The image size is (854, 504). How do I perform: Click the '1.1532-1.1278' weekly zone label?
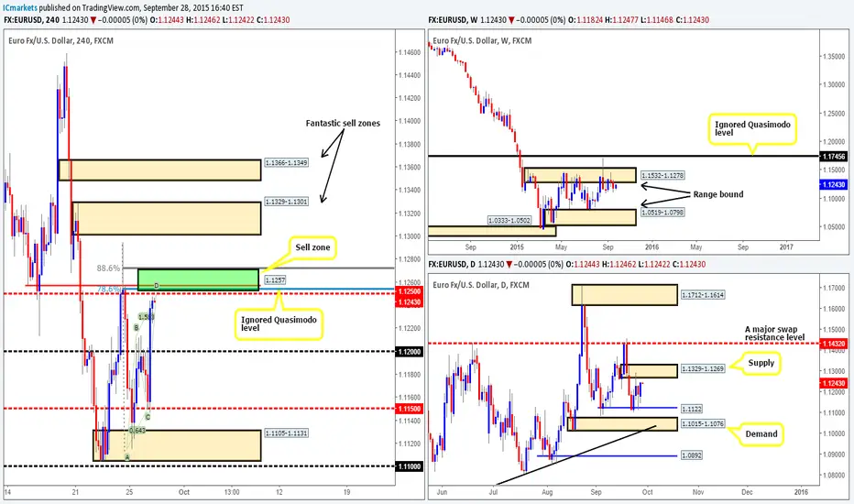[x=662, y=175]
